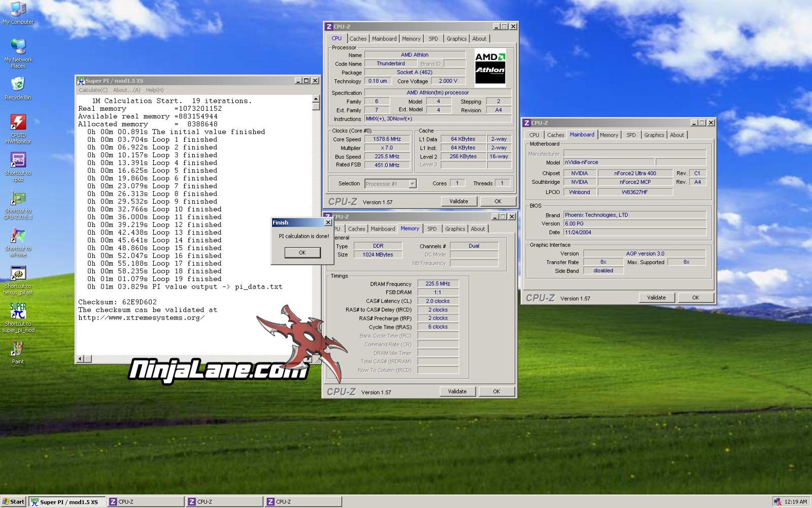Screen dimensions: 812x508
Task: Click CPU-Z Mainboard window title icon
Action: 527,123
